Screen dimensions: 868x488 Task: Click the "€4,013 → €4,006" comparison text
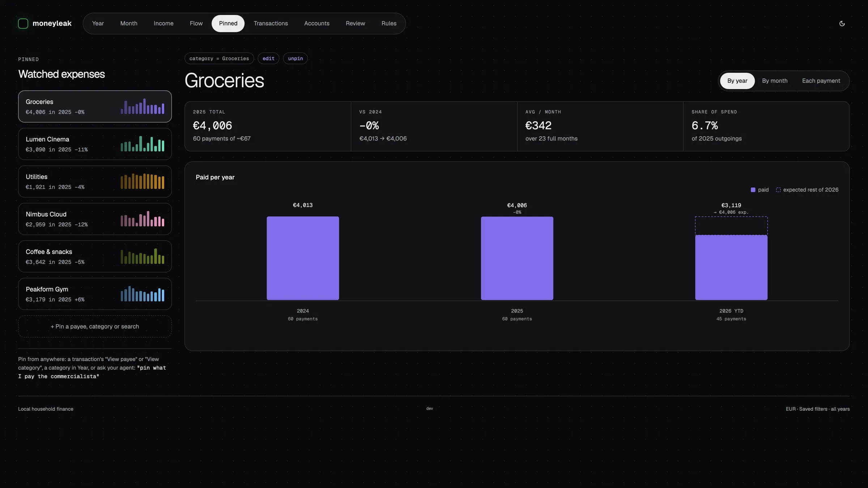coord(383,138)
